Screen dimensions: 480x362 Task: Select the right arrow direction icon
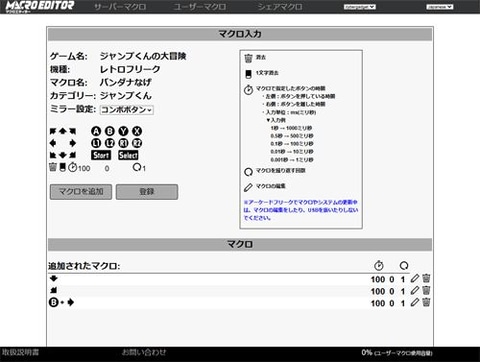click(72, 143)
